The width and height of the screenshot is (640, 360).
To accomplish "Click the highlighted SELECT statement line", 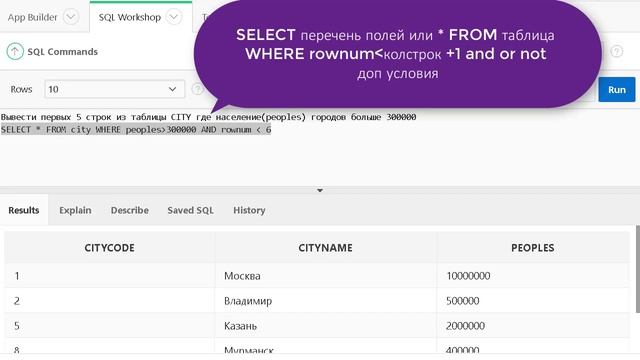I will point(136,129).
